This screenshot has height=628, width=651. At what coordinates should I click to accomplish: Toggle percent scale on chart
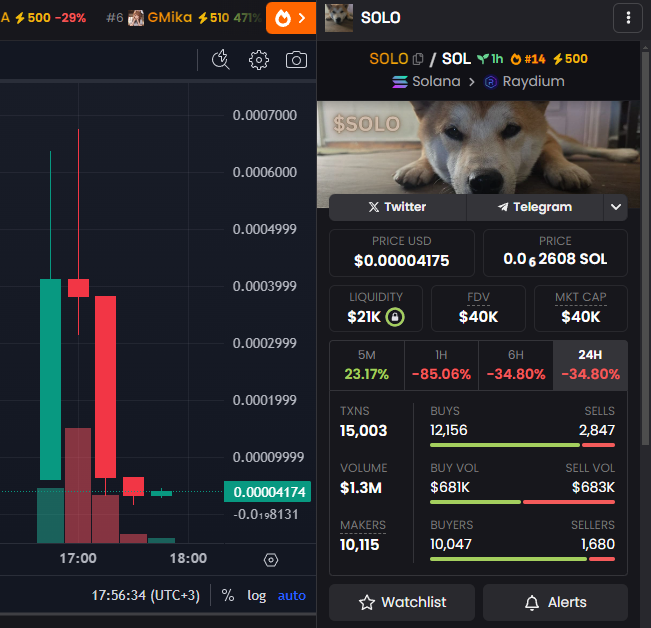tap(228, 596)
